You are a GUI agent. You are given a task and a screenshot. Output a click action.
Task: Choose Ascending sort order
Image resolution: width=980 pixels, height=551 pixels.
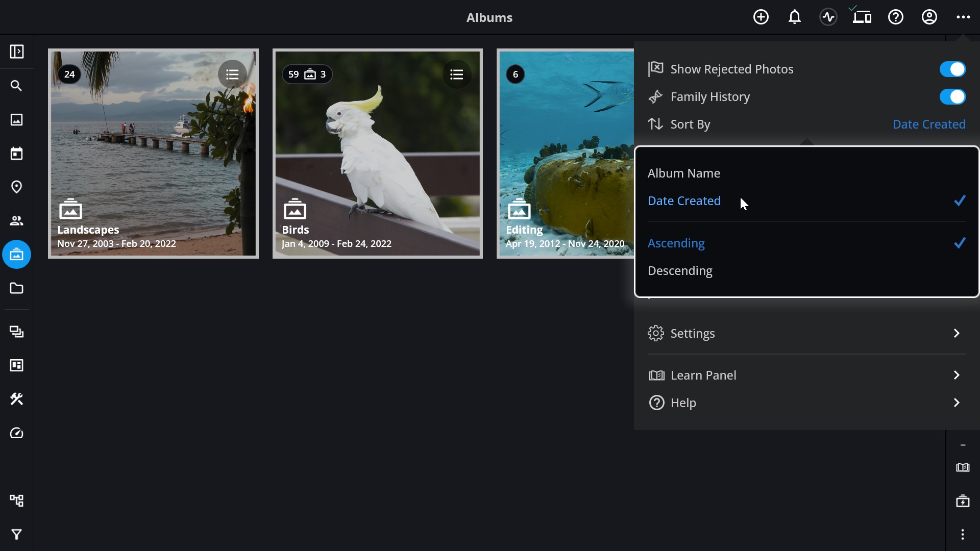tap(806, 243)
